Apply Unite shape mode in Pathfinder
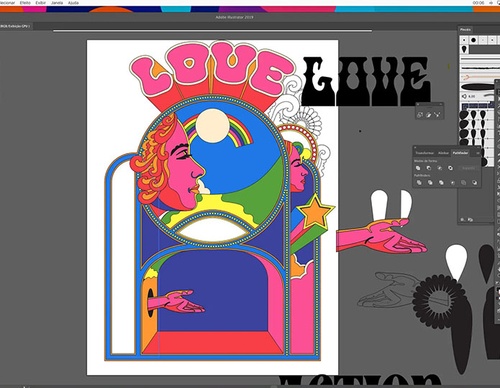Screen dimensions: 500x388 coord(418,168)
